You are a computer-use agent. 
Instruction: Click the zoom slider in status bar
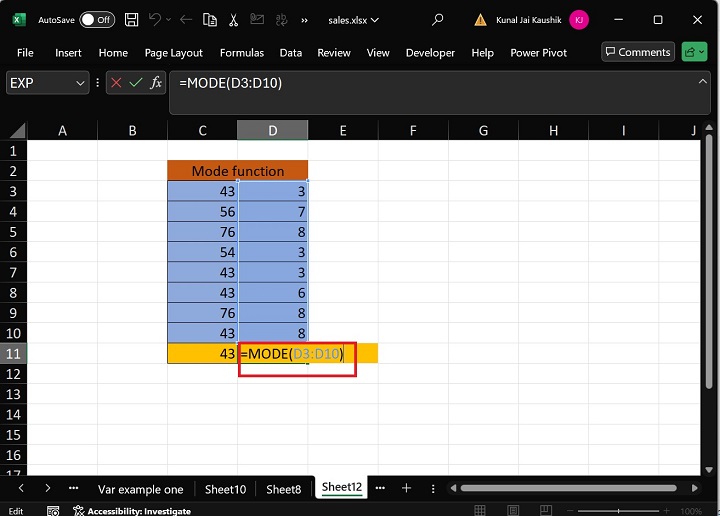pyautogui.click(x=619, y=510)
